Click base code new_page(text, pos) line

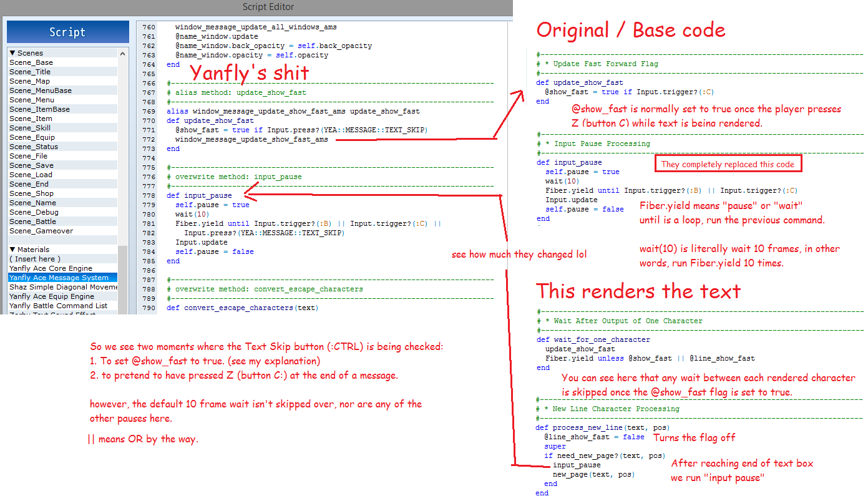tap(593, 475)
